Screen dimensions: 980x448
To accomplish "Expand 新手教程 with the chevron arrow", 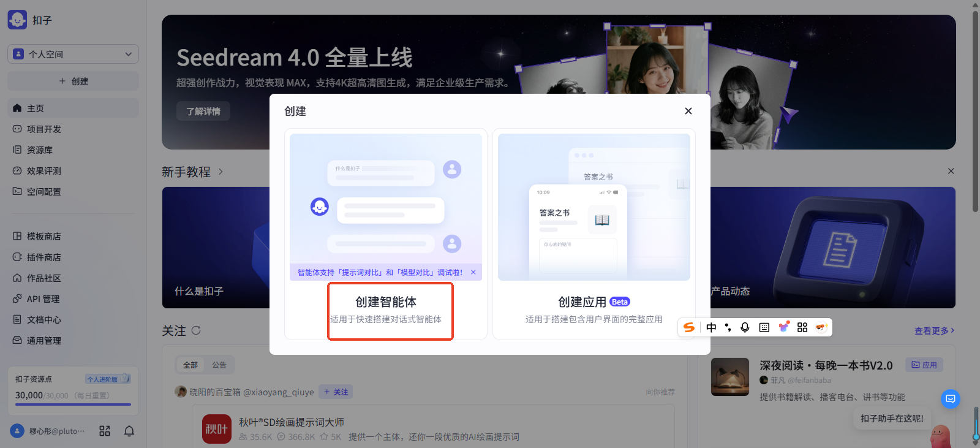I will (221, 172).
